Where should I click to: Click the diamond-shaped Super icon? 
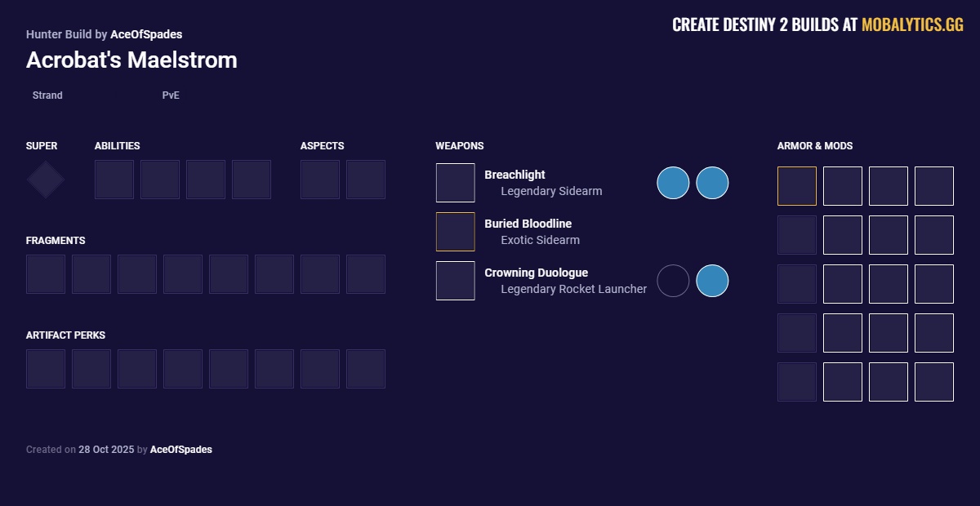click(46, 180)
